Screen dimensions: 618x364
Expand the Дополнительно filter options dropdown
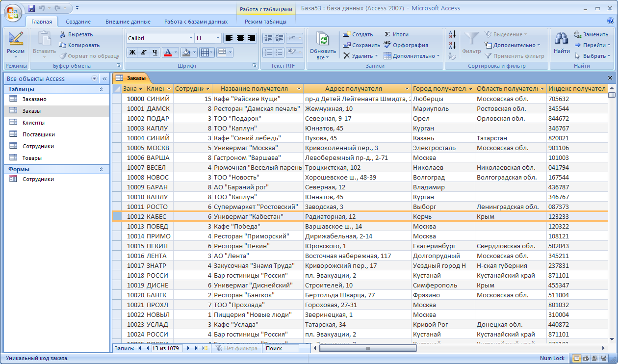click(513, 45)
